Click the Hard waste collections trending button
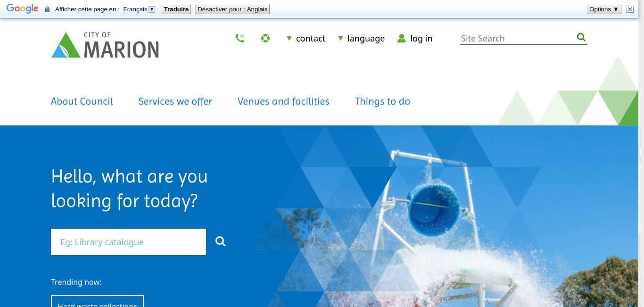This screenshot has height=307, width=644. (x=97, y=301)
